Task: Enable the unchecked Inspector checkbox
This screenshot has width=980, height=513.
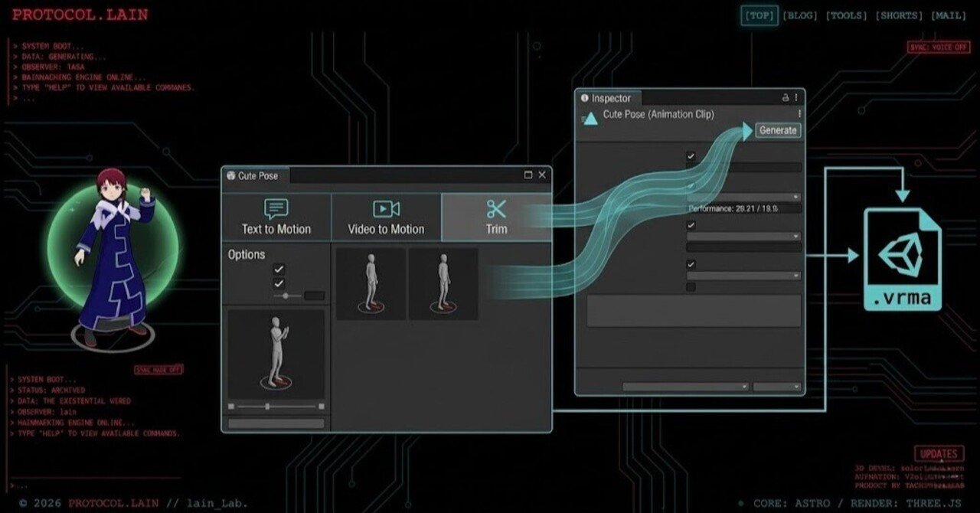Action: coord(691,287)
